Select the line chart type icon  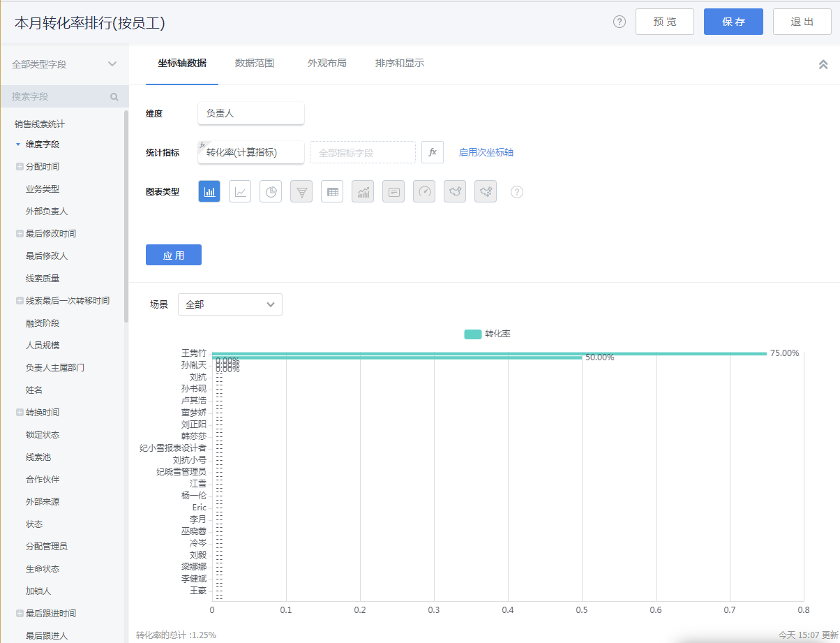[240, 191]
